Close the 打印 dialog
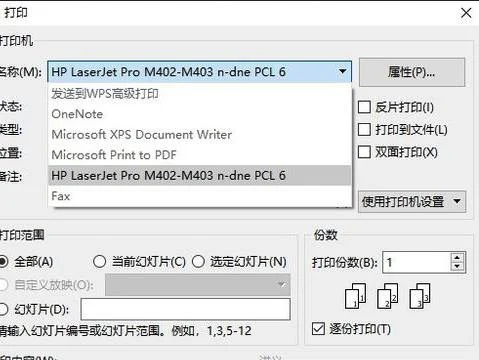The height and width of the screenshot is (360, 479). 466,13
